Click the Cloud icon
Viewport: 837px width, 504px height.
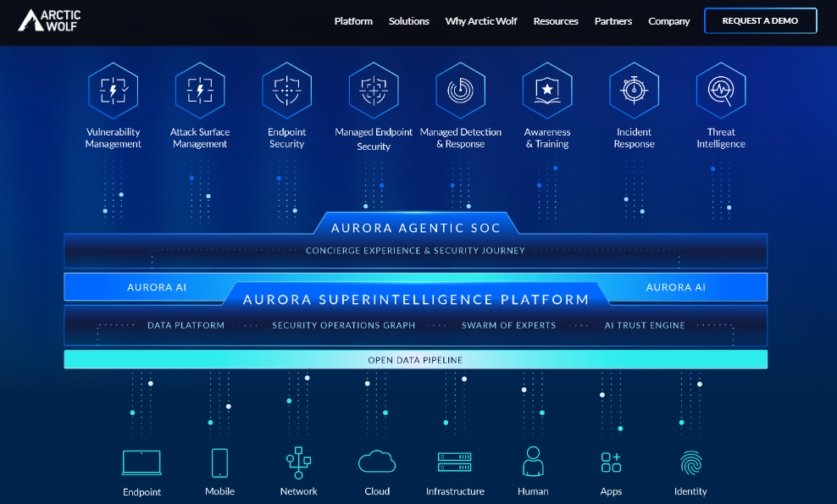coord(377,462)
